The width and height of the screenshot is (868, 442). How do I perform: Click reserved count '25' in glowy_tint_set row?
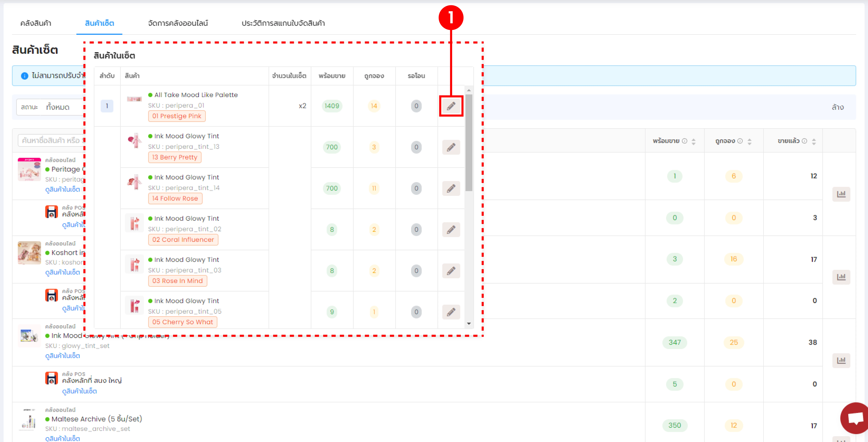click(x=734, y=342)
